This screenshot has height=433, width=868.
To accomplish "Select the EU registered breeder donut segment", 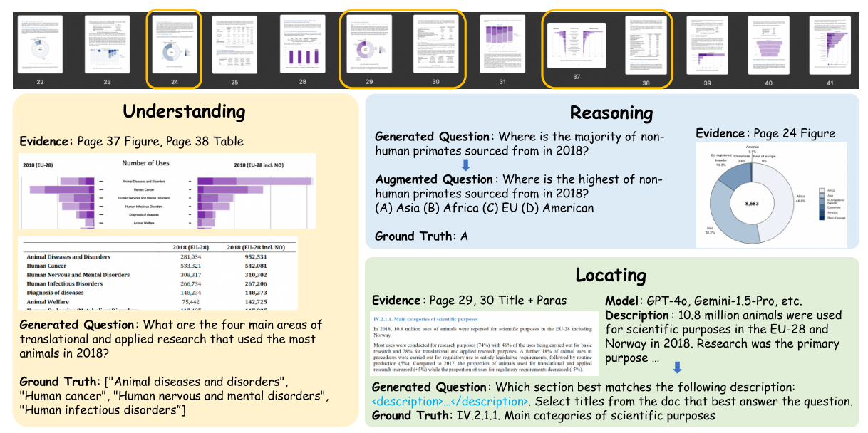I will pos(737,175).
